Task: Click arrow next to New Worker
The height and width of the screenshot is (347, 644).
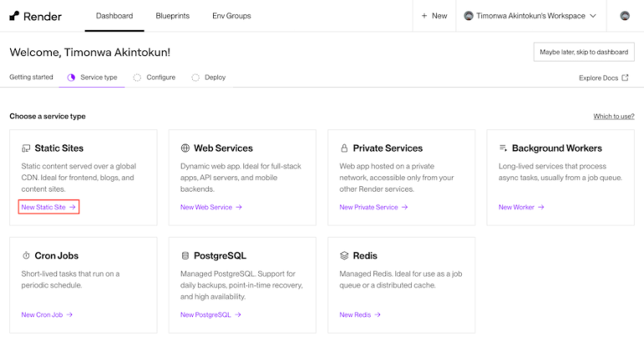Action: click(541, 207)
